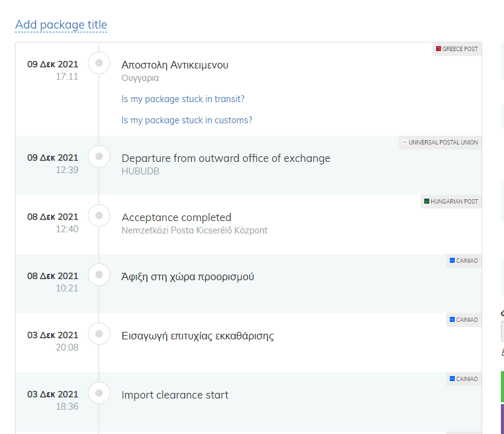Screen dimensions: 504x434
Task: Click timeline dot for Import clearance start
Action: click(x=99, y=393)
